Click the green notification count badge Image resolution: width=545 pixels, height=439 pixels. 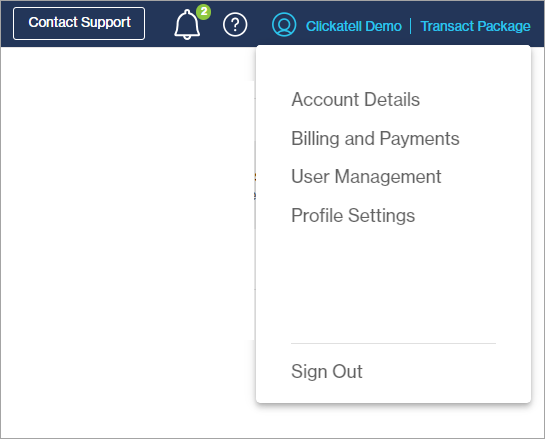coord(204,12)
